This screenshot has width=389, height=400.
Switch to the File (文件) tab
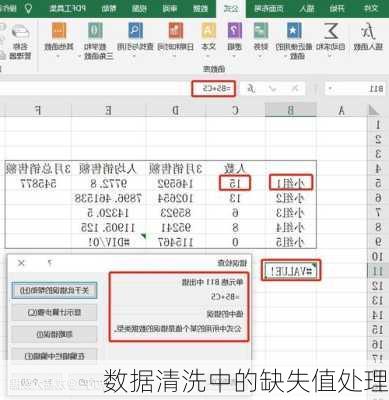371,8
